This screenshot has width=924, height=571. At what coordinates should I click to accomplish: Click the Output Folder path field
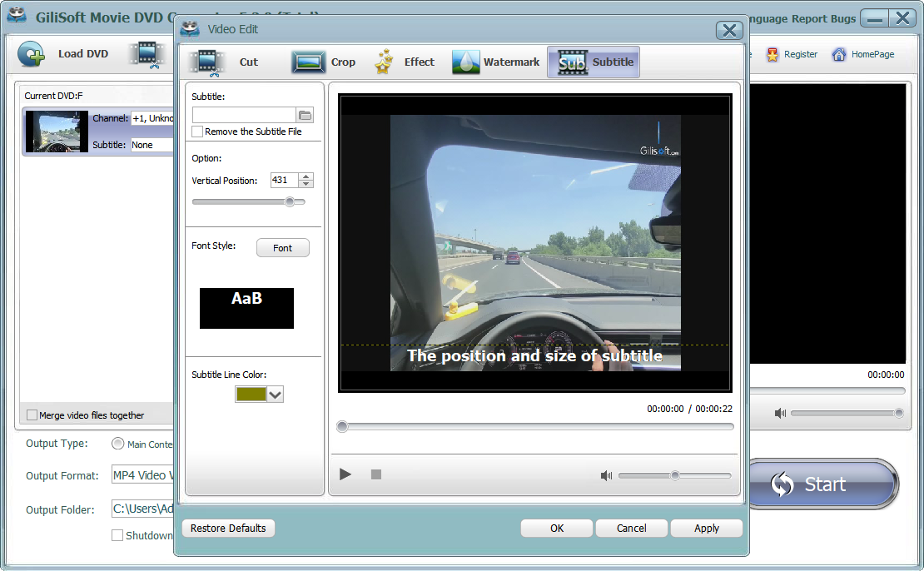[x=142, y=509]
